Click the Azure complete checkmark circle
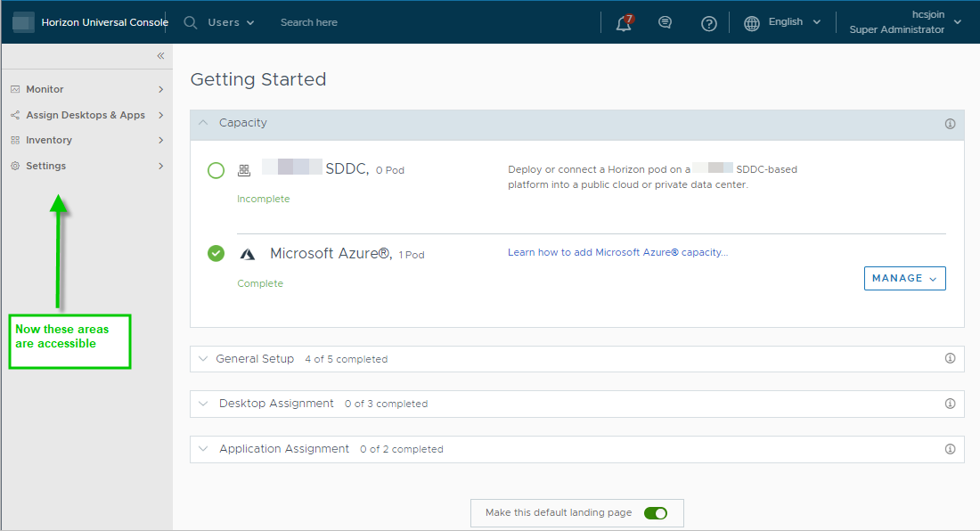 (x=216, y=254)
